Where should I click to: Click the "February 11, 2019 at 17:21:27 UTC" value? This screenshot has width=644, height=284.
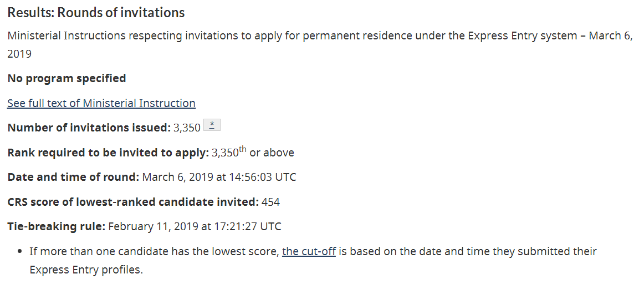(x=195, y=226)
